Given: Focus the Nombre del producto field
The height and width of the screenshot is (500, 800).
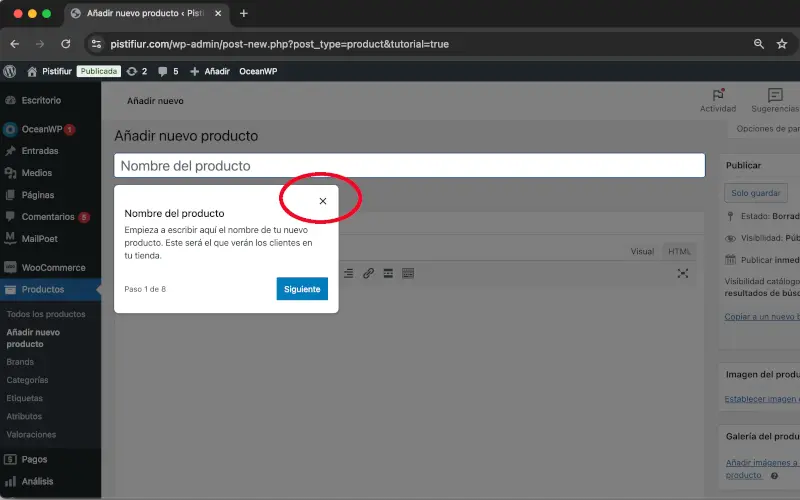Looking at the screenshot, I should 409,165.
